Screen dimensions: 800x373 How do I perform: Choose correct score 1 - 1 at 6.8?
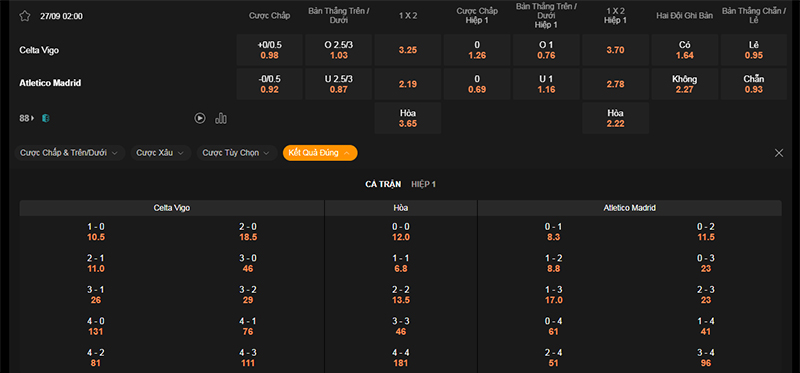pos(401,263)
